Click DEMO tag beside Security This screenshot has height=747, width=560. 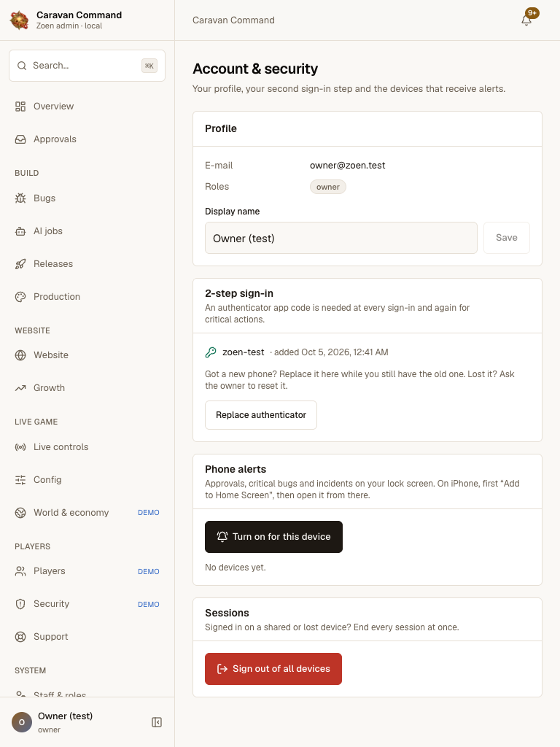pos(149,604)
